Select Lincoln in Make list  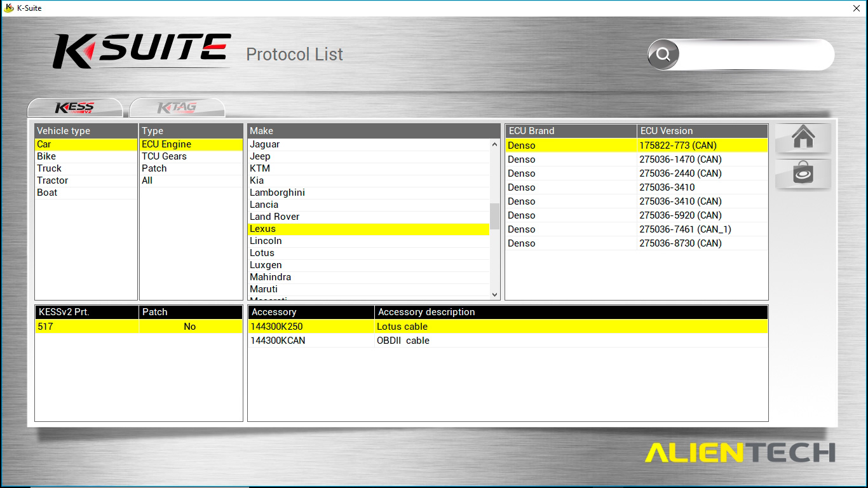[369, 241]
